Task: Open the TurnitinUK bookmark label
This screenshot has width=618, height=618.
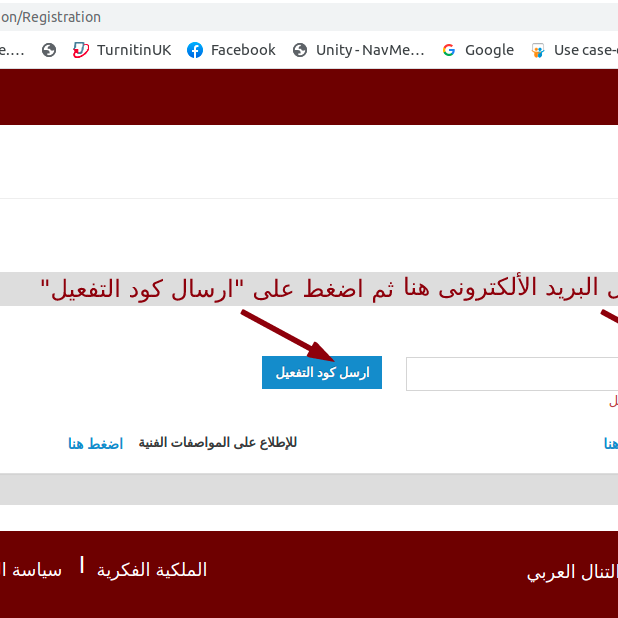Action: tap(134, 50)
